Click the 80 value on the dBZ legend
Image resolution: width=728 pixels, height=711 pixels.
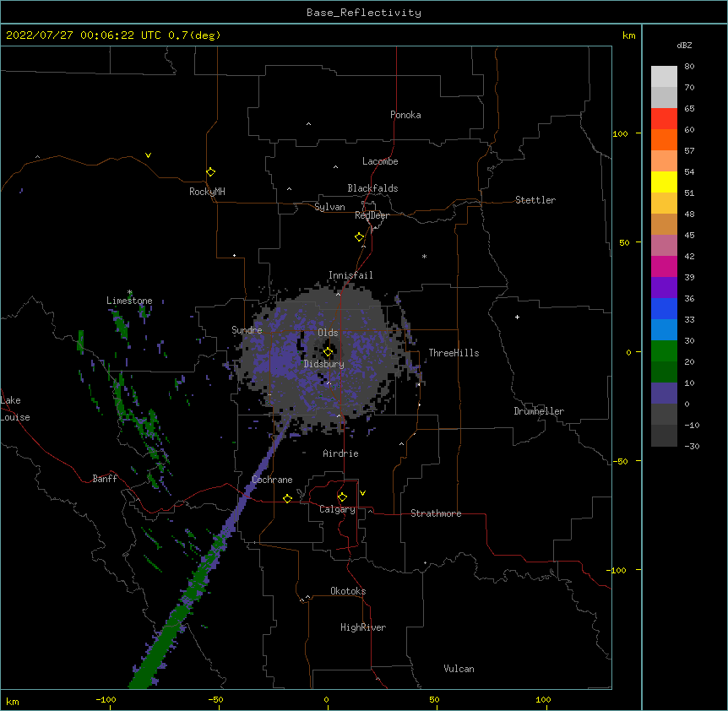[x=689, y=67]
